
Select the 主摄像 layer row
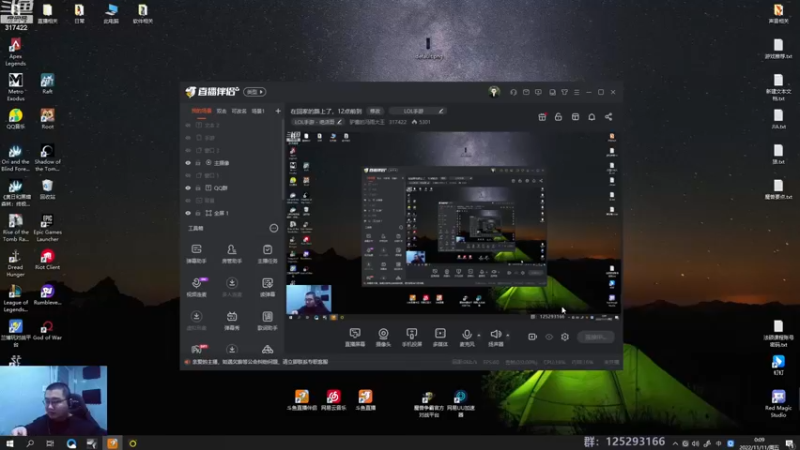tap(232, 163)
